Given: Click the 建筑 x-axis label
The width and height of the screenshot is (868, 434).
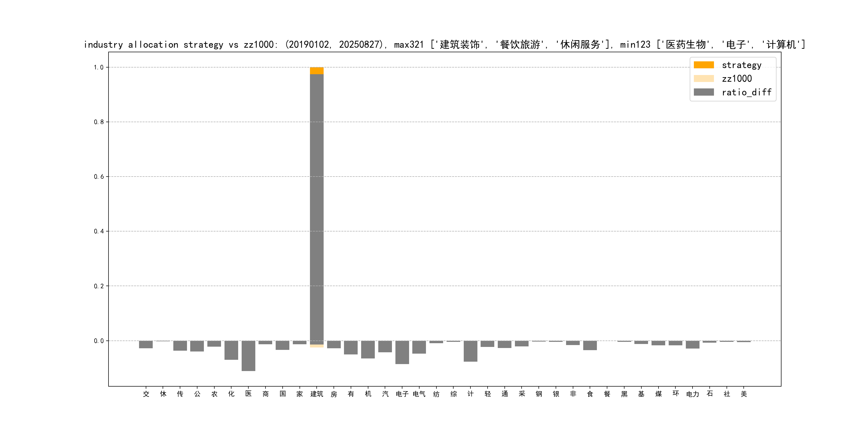Looking at the screenshot, I should click(x=316, y=394).
